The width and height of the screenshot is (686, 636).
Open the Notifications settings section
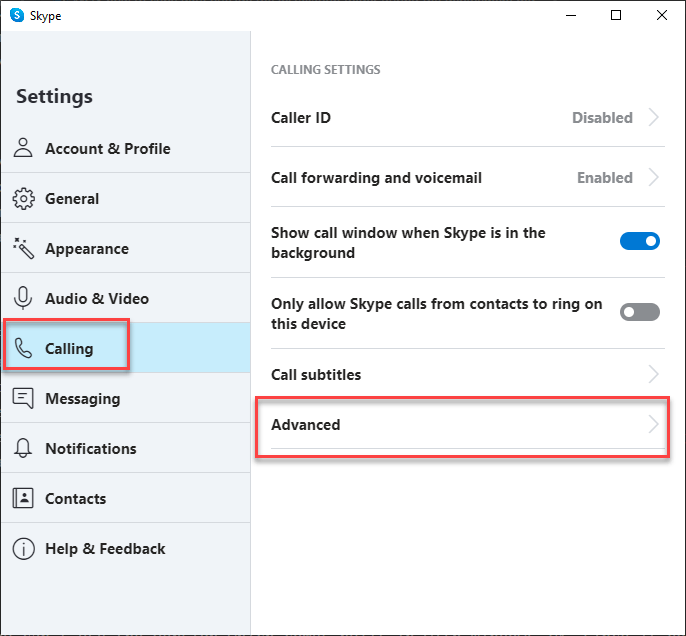tap(90, 448)
